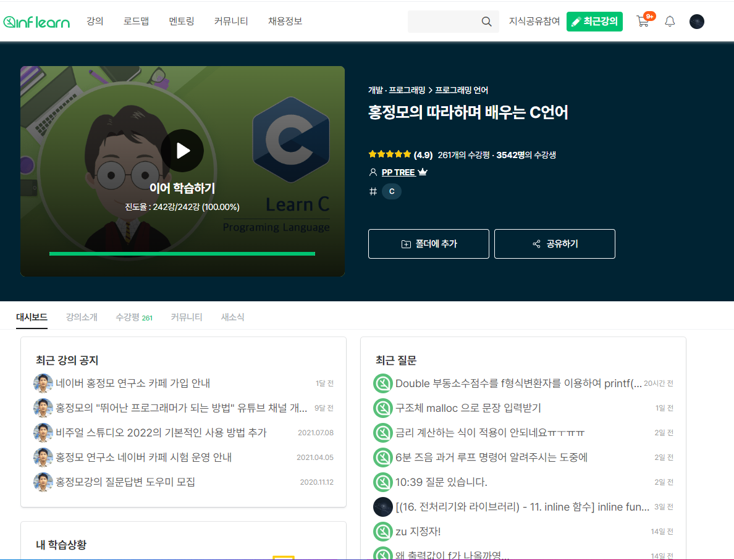The image size is (734, 560).
Task: Click the green 최근강의 button
Action: coord(594,22)
